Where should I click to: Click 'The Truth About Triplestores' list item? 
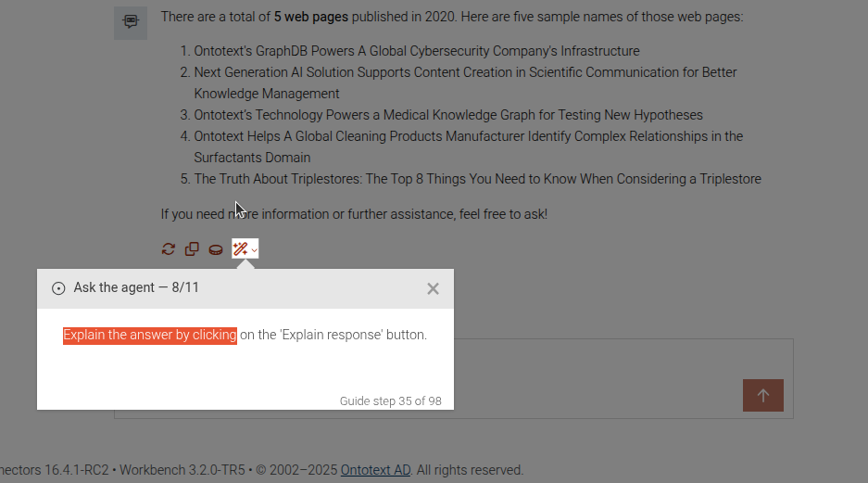[477, 179]
